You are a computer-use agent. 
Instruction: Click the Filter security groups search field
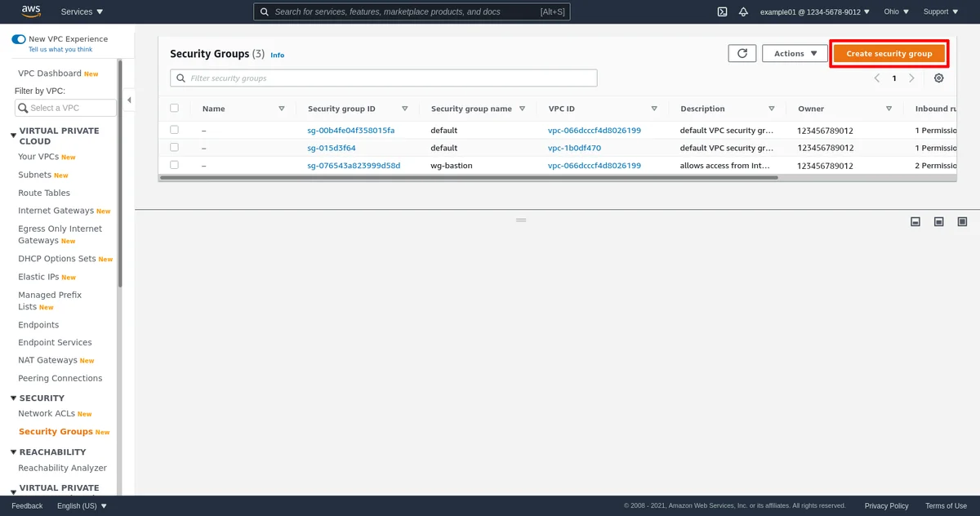pyautogui.click(x=384, y=78)
